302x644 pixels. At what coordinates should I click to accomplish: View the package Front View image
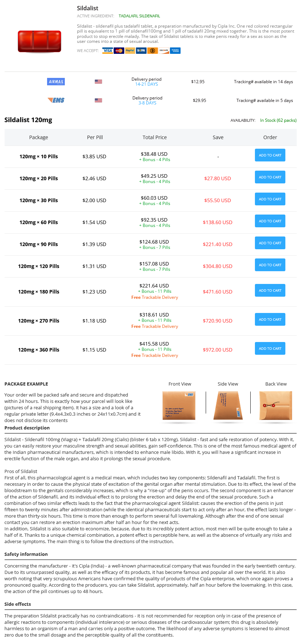pos(179,406)
